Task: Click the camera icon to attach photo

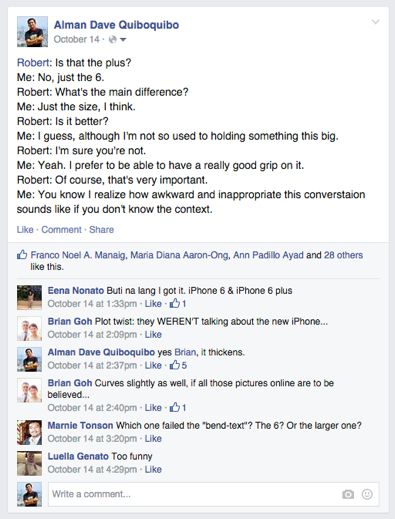Action: tap(348, 494)
